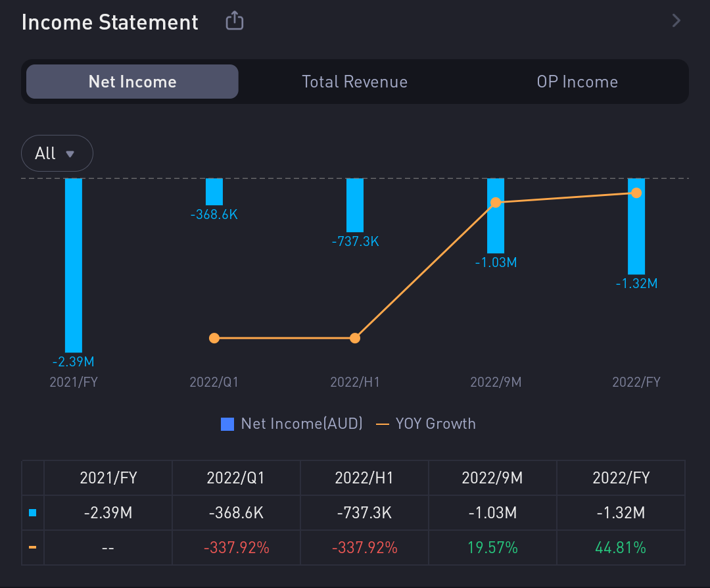Click the 2022/FY table column header
Screen dimensions: 710x588
point(621,478)
